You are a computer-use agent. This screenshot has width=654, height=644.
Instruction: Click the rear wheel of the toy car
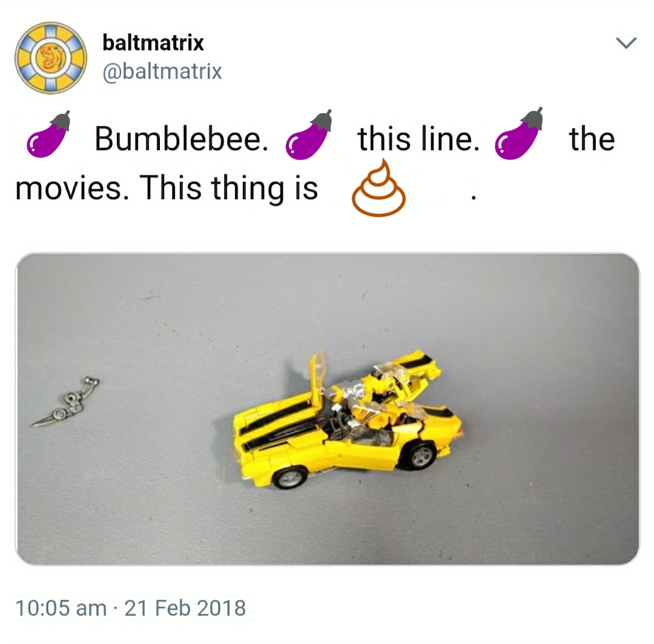[x=420, y=455]
